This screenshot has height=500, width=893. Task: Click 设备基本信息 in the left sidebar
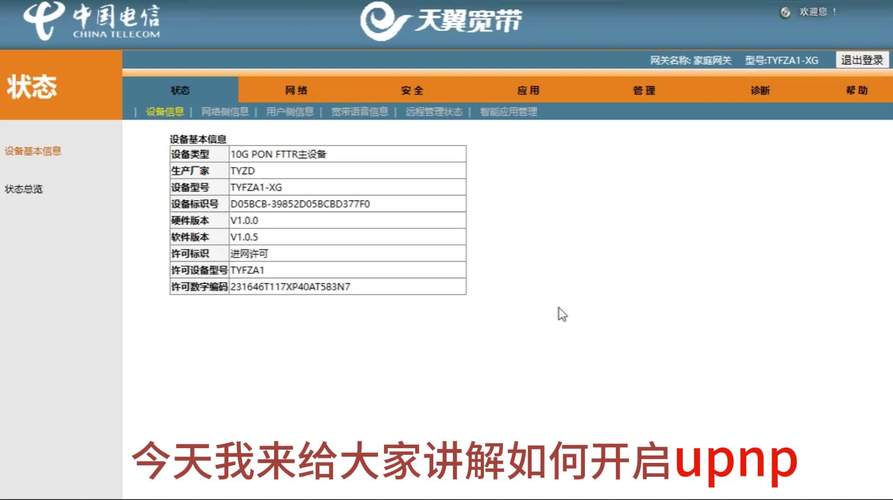[33, 151]
